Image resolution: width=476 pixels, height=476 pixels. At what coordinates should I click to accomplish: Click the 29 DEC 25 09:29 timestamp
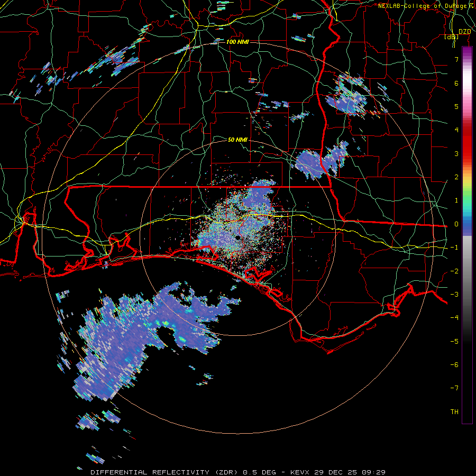pos(350,472)
